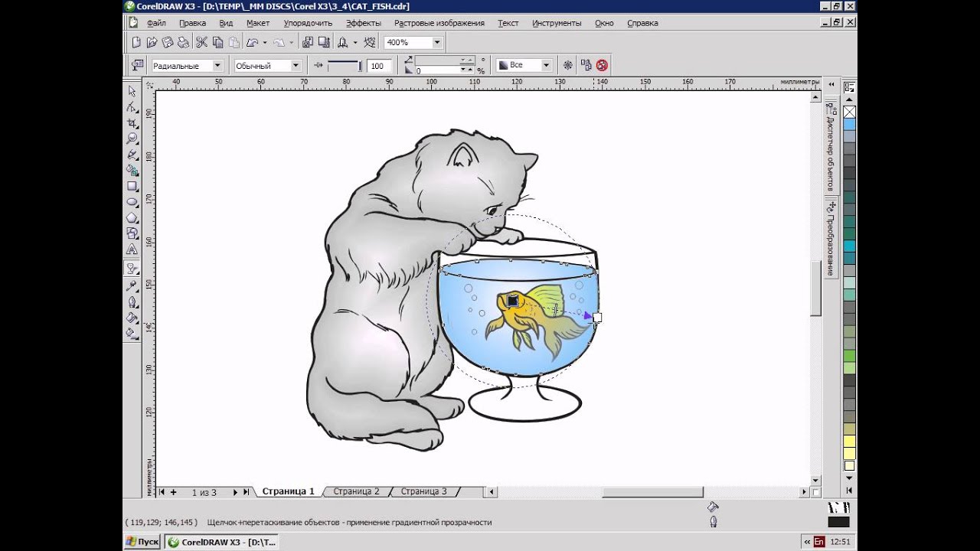This screenshot has width=980, height=551.
Task: Click the transparency midpoint value field
Action: point(377,67)
